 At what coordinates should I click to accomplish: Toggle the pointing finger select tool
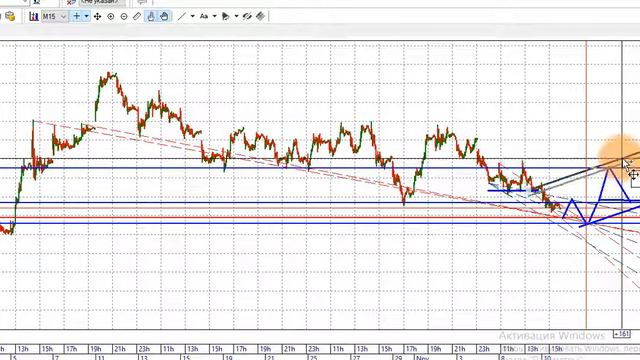(151, 16)
